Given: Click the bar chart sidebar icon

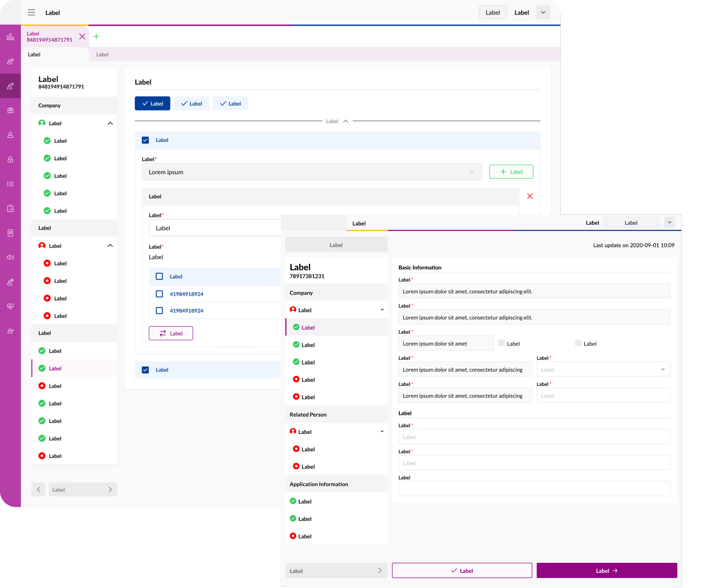Looking at the screenshot, I should click(x=10, y=37).
